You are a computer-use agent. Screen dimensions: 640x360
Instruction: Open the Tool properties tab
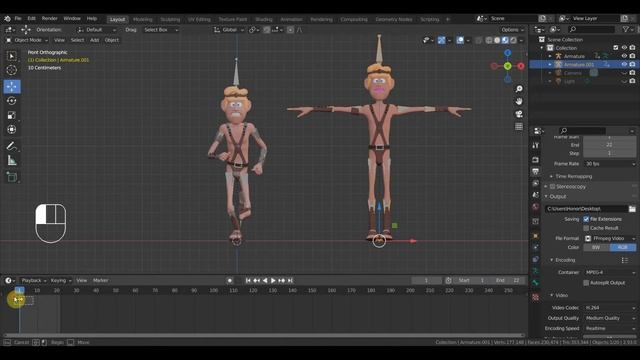click(536, 145)
